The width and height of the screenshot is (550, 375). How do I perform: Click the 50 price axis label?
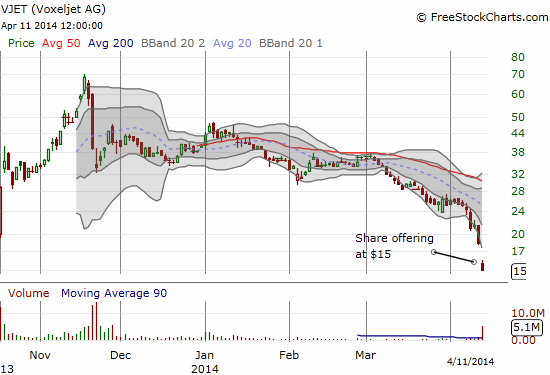point(518,117)
